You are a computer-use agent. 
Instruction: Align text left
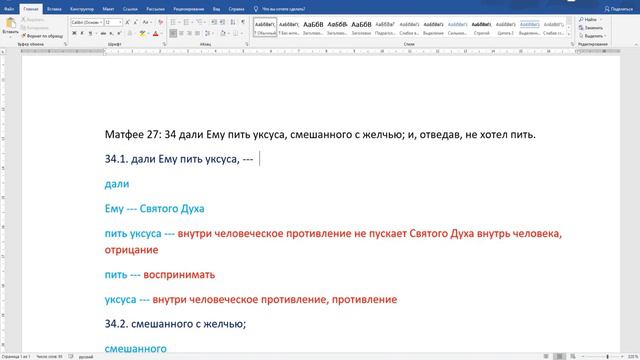click(173, 33)
